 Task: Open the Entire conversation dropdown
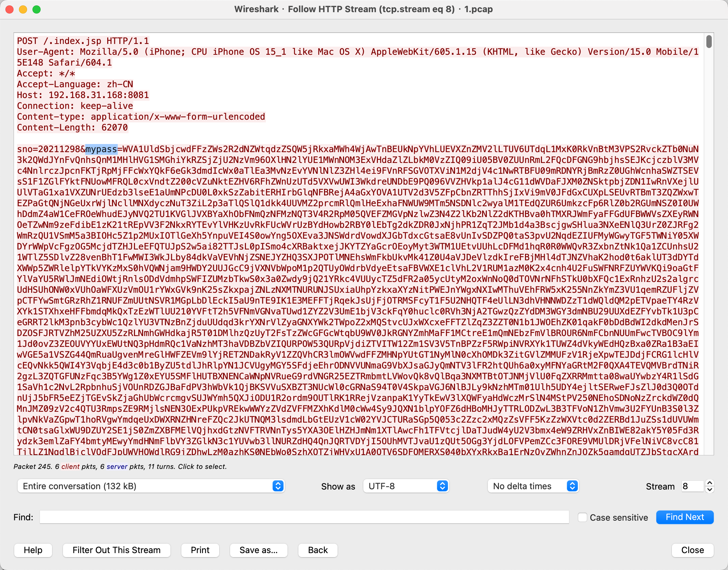coord(151,486)
